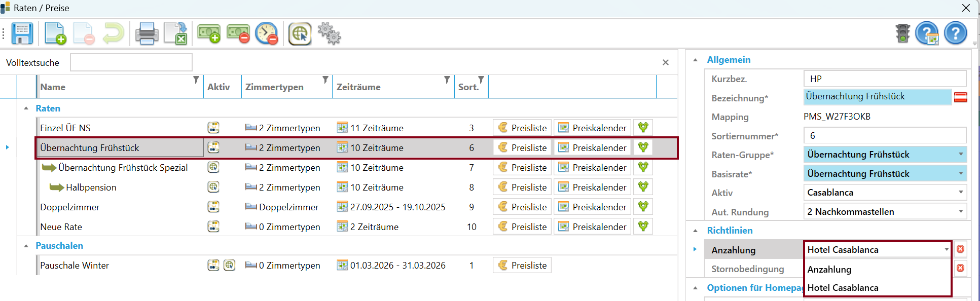
Task: Click the green mapping icon in Halbpension row
Action: click(x=643, y=187)
